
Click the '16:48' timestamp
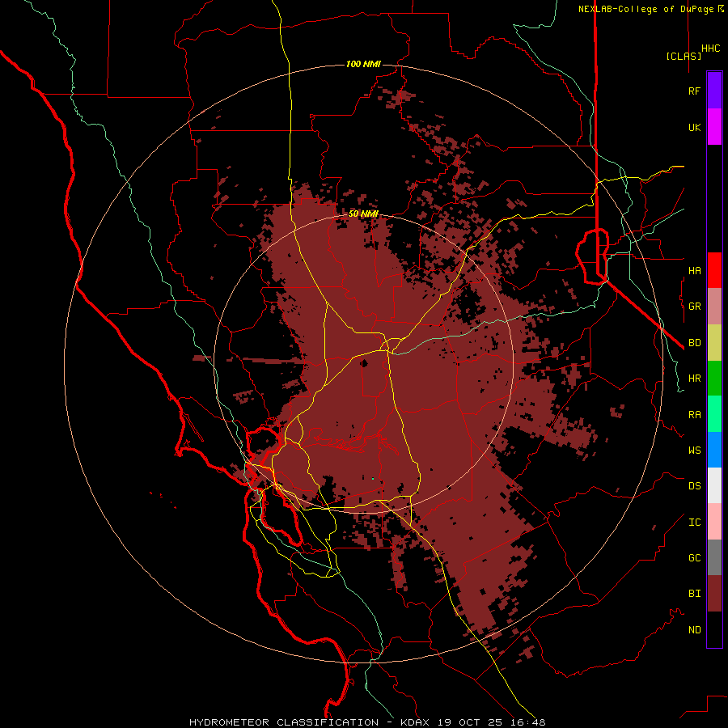(530, 722)
